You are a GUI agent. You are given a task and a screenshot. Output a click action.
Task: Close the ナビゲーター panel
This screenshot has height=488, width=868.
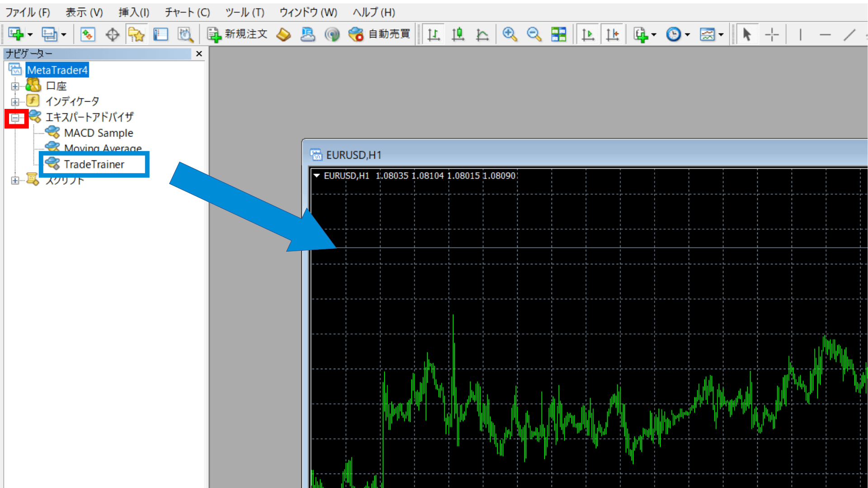tap(199, 54)
